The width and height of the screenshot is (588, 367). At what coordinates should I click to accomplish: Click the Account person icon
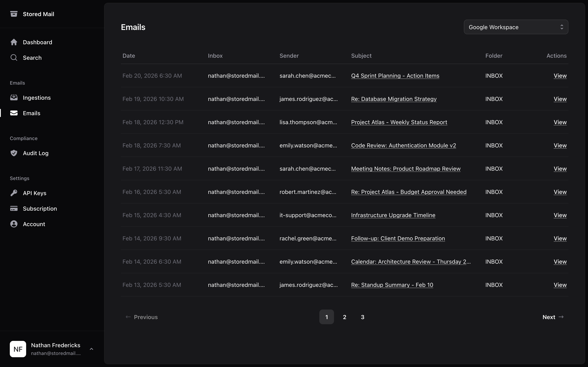[x=14, y=224]
